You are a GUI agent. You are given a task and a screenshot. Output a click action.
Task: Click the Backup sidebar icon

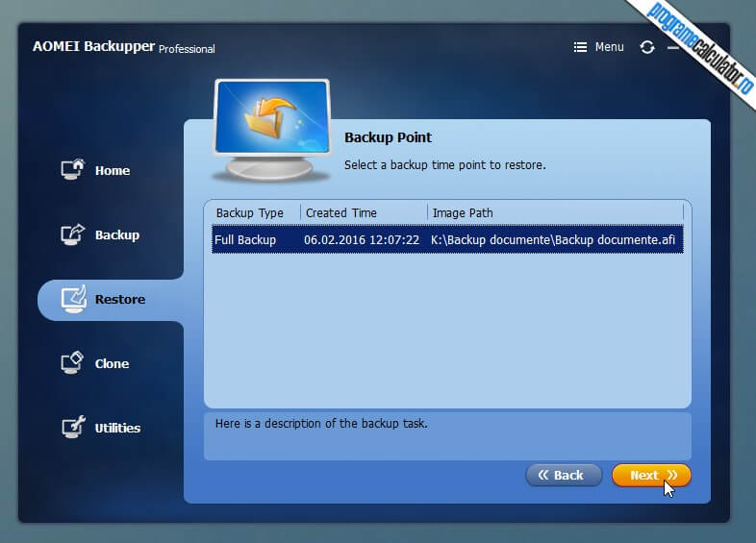point(73,234)
